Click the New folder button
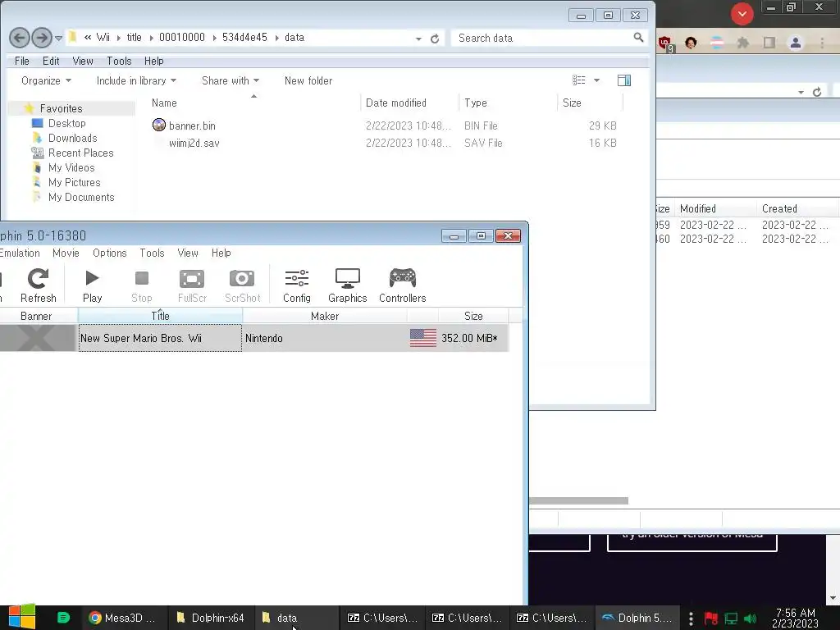The height and width of the screenshot is (630, 840). click(x=308, y=81)
